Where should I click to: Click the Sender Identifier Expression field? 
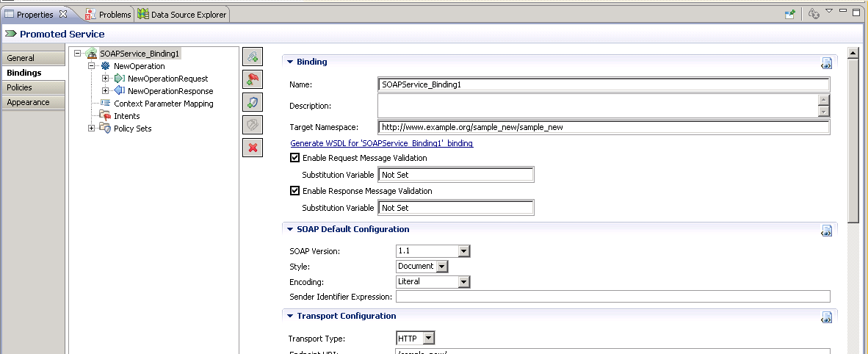[612, 297]
